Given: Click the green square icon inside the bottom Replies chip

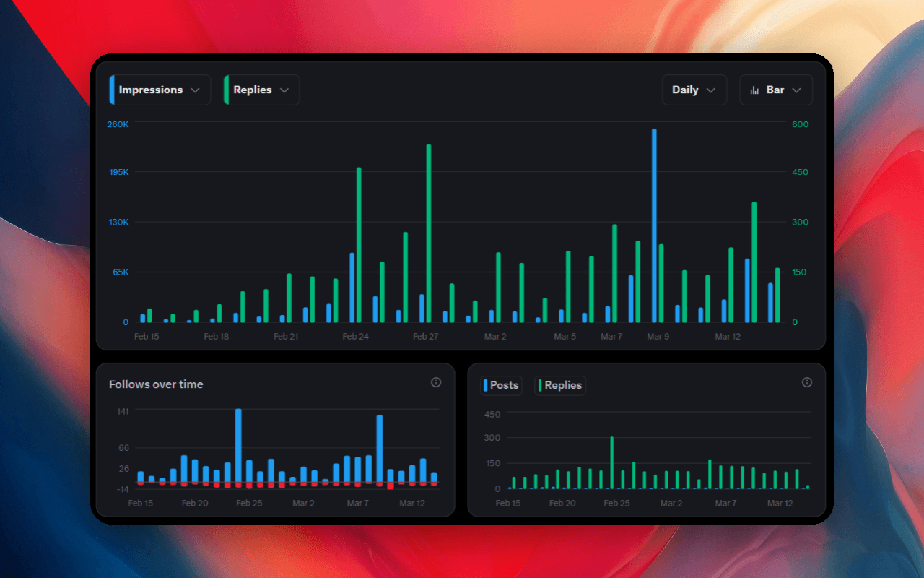Looking at the screenshot, I should tap(541, 385).
